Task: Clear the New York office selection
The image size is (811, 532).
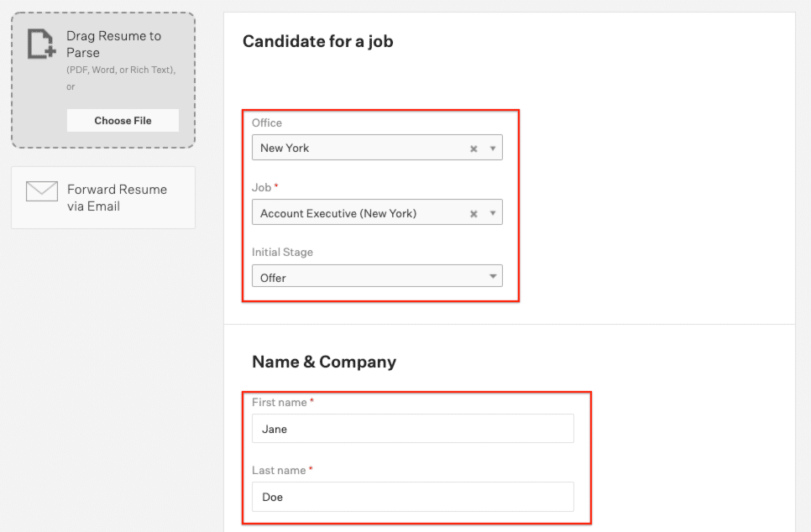Action: pos(474,149)
